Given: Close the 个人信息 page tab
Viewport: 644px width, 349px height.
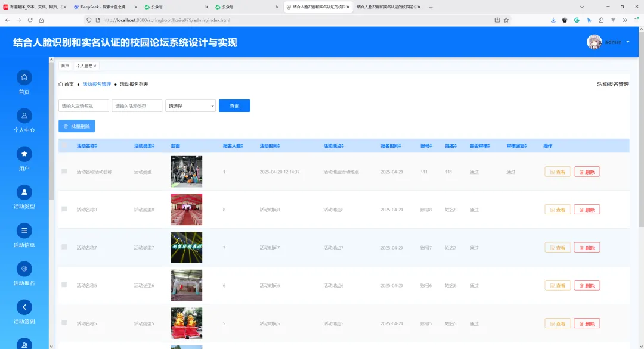Looking at the screenshot, I should click(95, 66).
